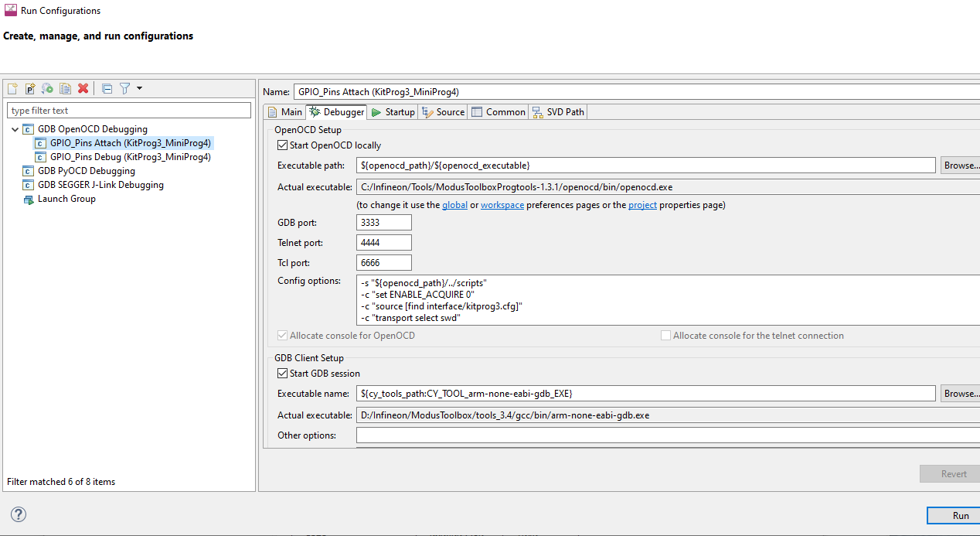980x536 pixels.
Task: Toggle Start OpenOCD locally checkbox
Action: coord(282,145)
